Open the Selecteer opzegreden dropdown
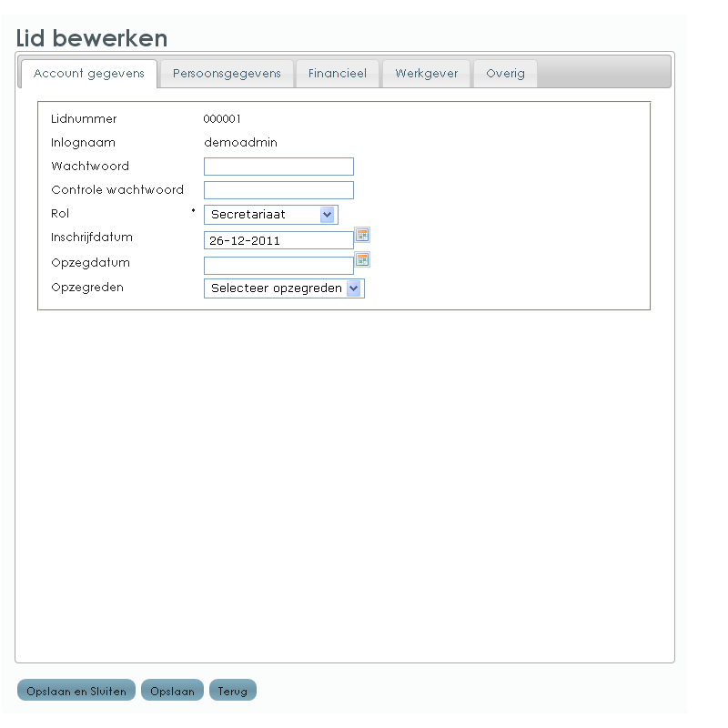 click(284, 288)
